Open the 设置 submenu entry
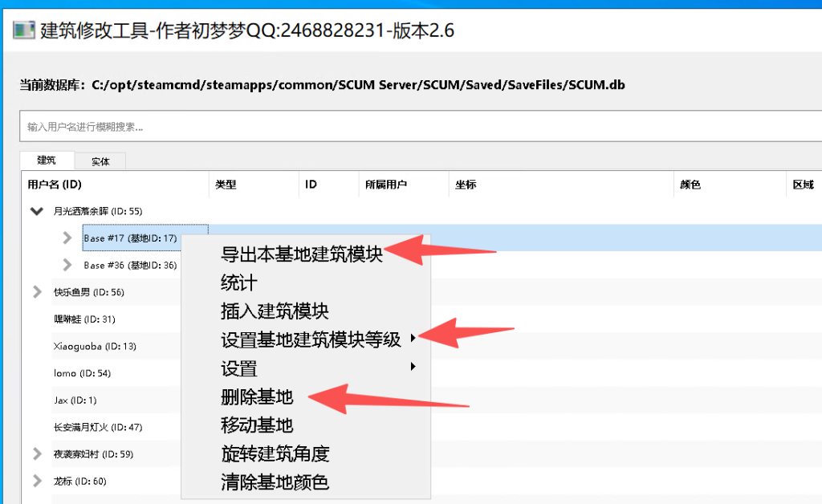822x504 pixels. pyautogui.click(x=239, y=368)
